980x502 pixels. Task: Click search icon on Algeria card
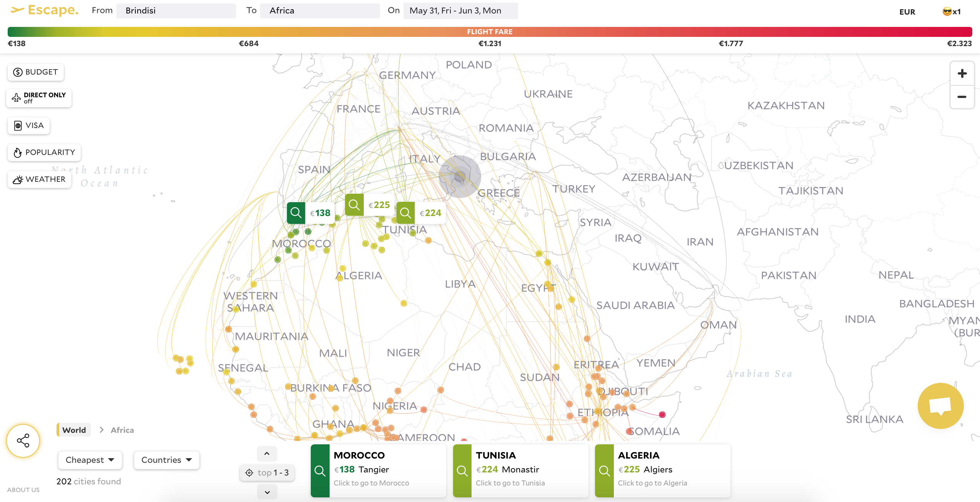coord(604,470)
